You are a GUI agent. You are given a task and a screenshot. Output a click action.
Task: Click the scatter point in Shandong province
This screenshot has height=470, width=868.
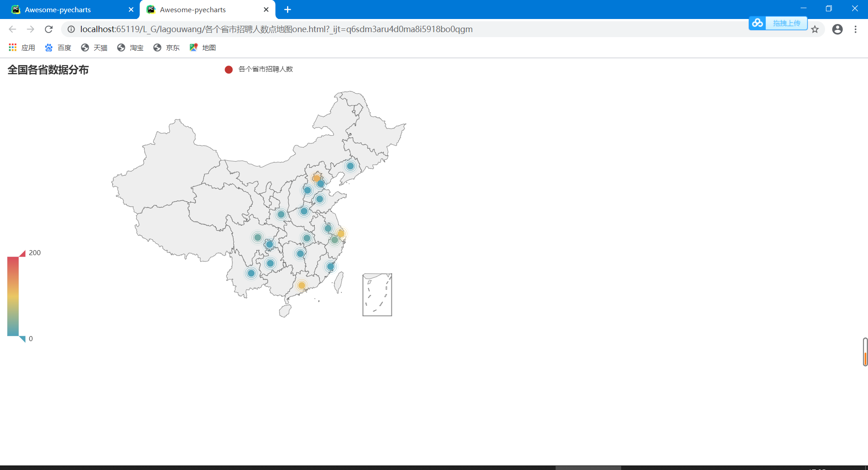click(320, 199)
